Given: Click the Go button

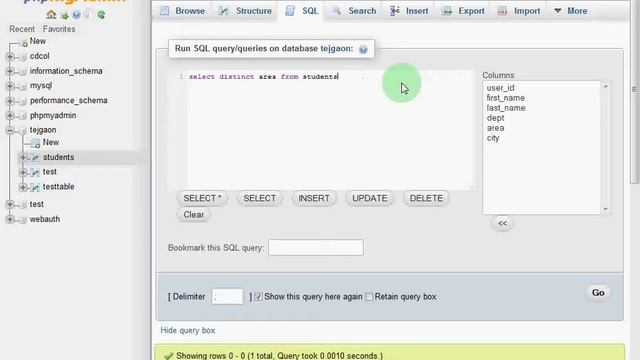Looking at the screenshot, I should [598, 293].
